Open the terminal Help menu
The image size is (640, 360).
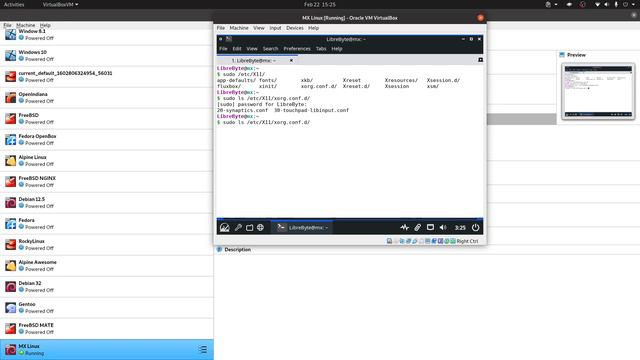pos(337,49)
